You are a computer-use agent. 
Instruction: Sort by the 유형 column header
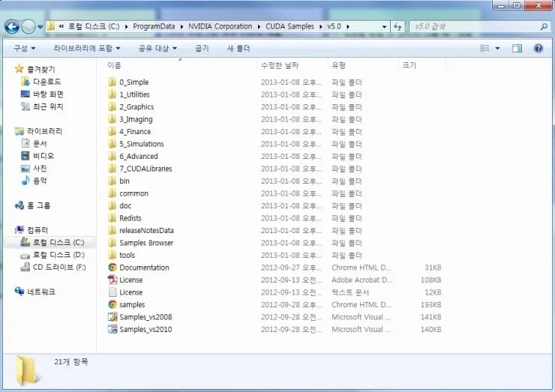coord(338,65)
